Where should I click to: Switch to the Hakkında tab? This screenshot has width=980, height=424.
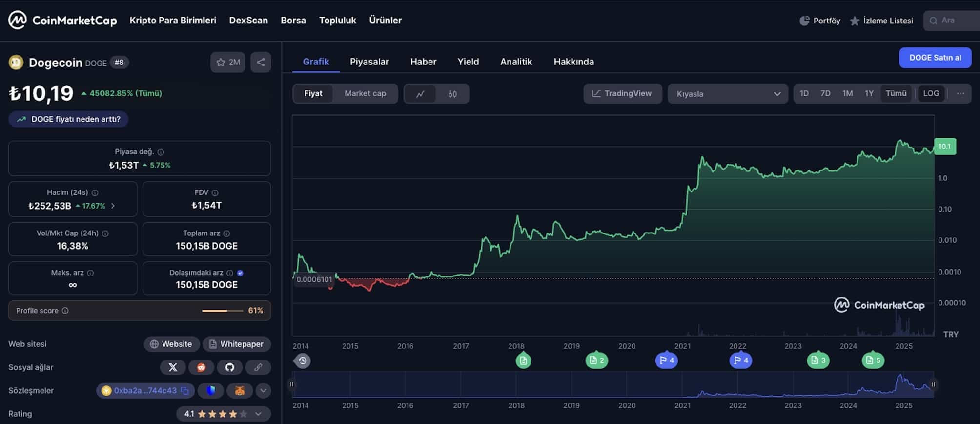click(574, 62)
